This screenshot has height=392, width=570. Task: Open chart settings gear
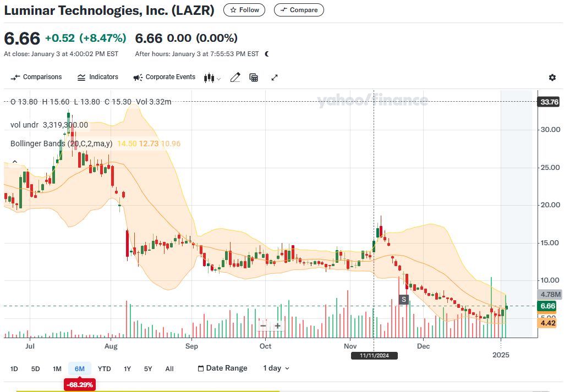click(552, 78)
